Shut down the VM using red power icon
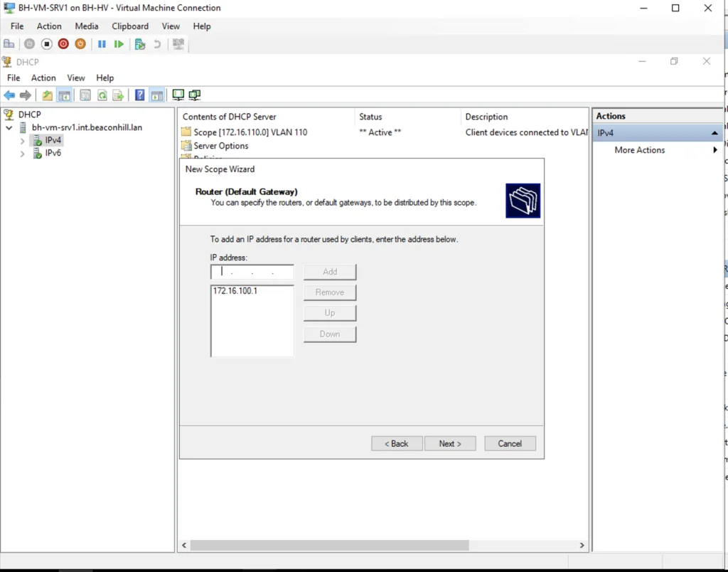This screenshot has height=572, width=728. pyautogui.click(x=63, y=44)
